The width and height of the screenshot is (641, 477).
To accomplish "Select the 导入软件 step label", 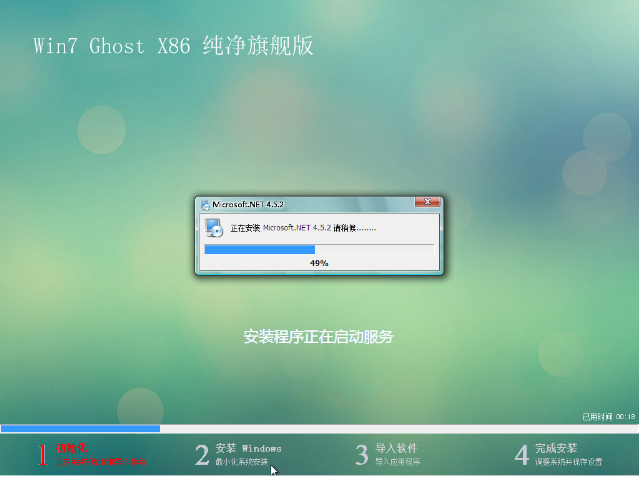I will 397,448.
